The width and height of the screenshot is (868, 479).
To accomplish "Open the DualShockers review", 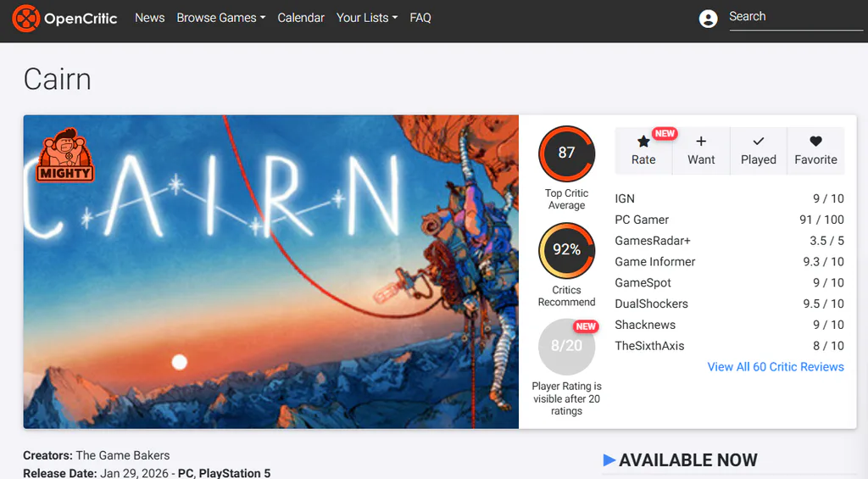I will (x=729, y=304).
